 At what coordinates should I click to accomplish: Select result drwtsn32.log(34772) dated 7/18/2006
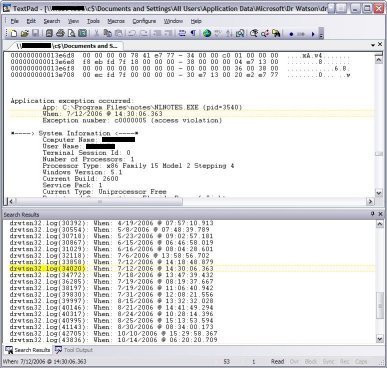click(111, 275)
